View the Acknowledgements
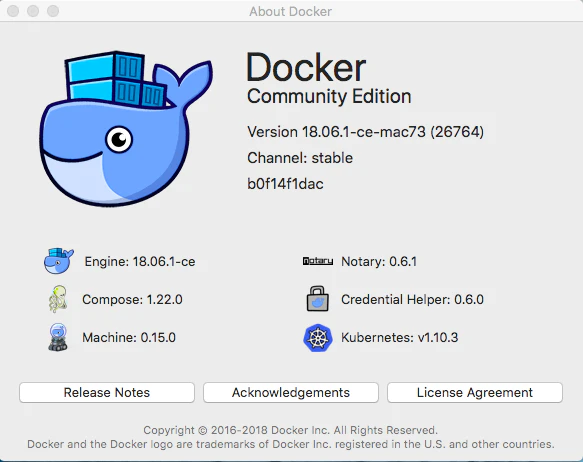Image resolution: width=583 pixels, height=462 pixels. coord(291,392)
